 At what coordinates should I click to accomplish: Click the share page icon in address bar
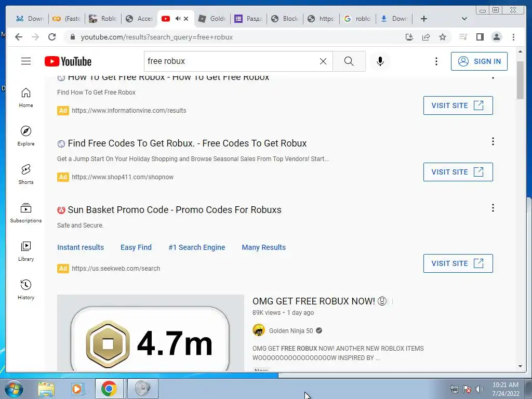click(426, 37)
